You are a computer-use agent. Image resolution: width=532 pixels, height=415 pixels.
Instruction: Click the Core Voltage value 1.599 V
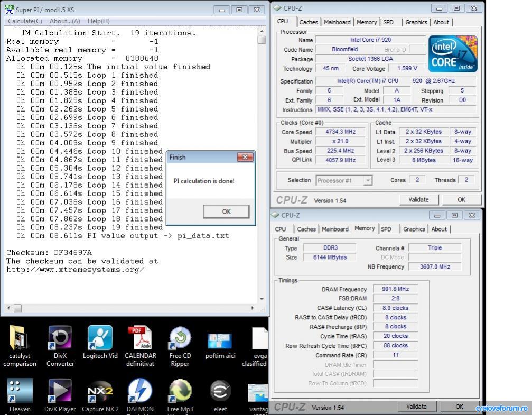pos(407,68)
